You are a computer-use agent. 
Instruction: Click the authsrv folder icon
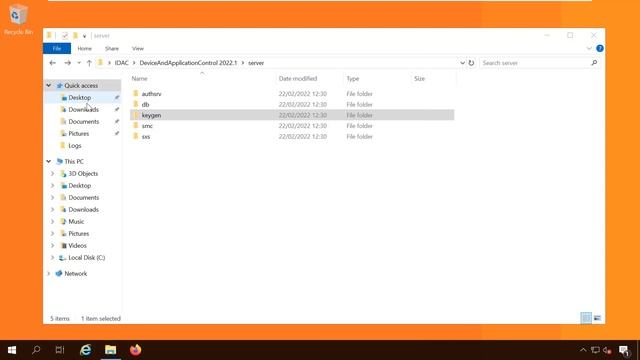click(x=136, y=93)
